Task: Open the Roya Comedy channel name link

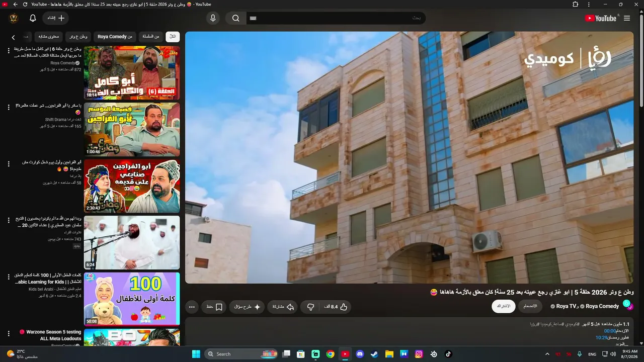Action: tap(602, 306)
